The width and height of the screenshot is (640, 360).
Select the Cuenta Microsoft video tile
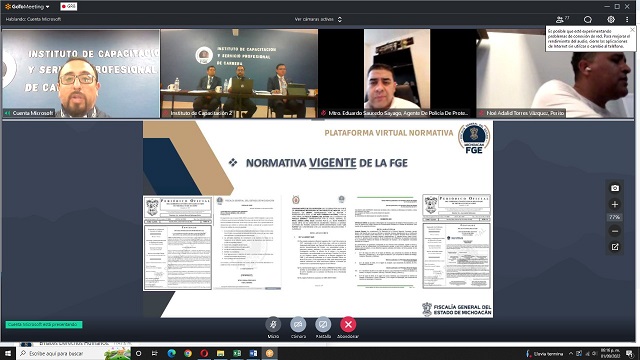point(81,73)
